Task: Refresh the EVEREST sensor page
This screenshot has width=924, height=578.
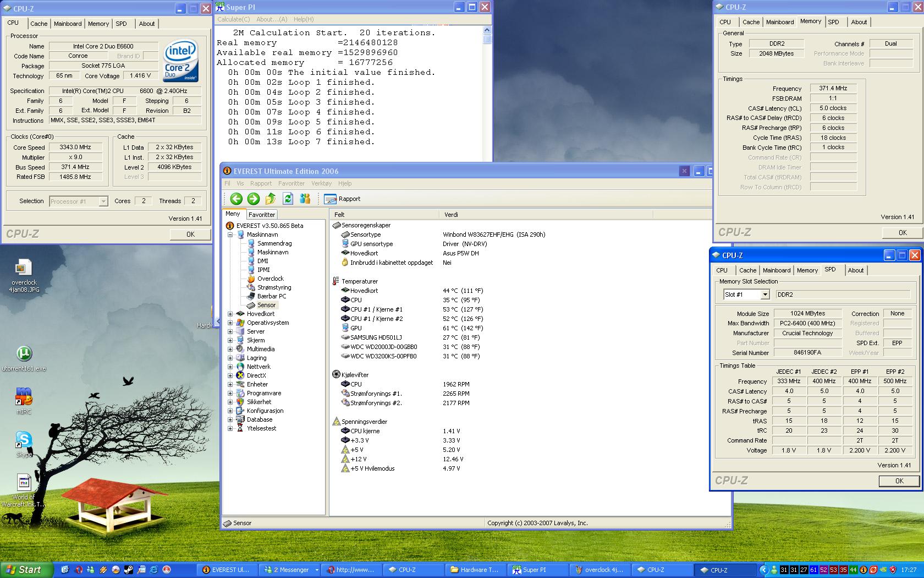Action: click(288, 199)
